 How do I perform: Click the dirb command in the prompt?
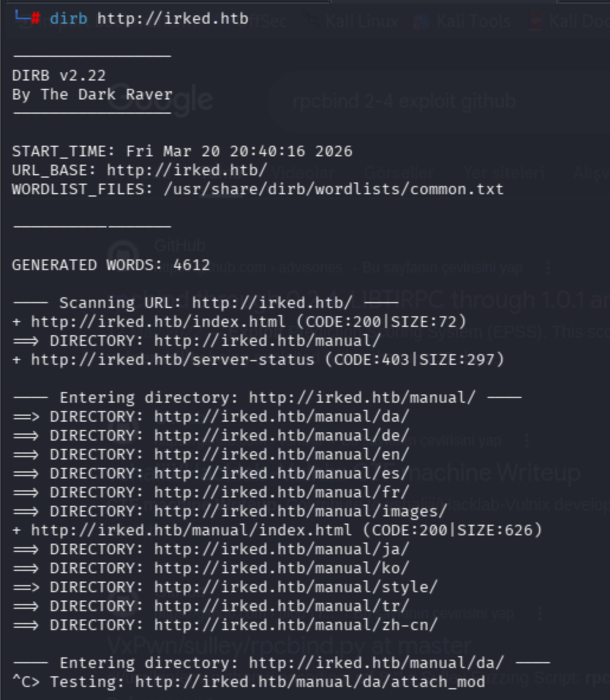click(68, 18)
